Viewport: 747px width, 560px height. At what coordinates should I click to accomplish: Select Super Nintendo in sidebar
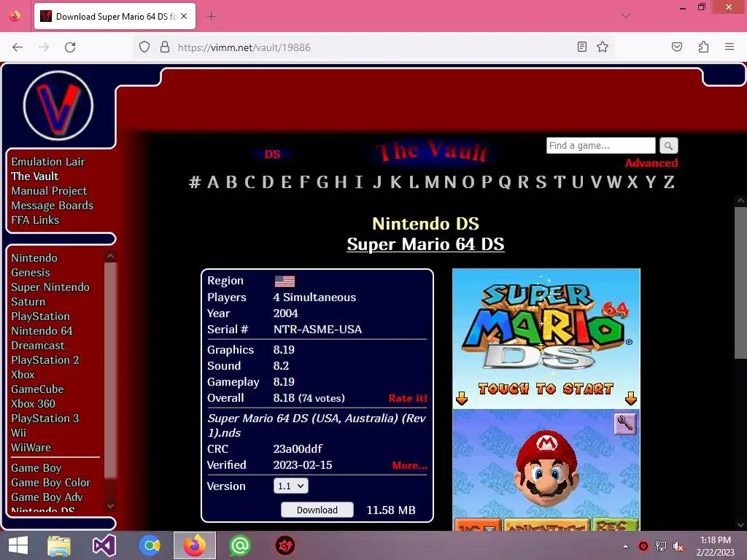(x=50, y=287)
